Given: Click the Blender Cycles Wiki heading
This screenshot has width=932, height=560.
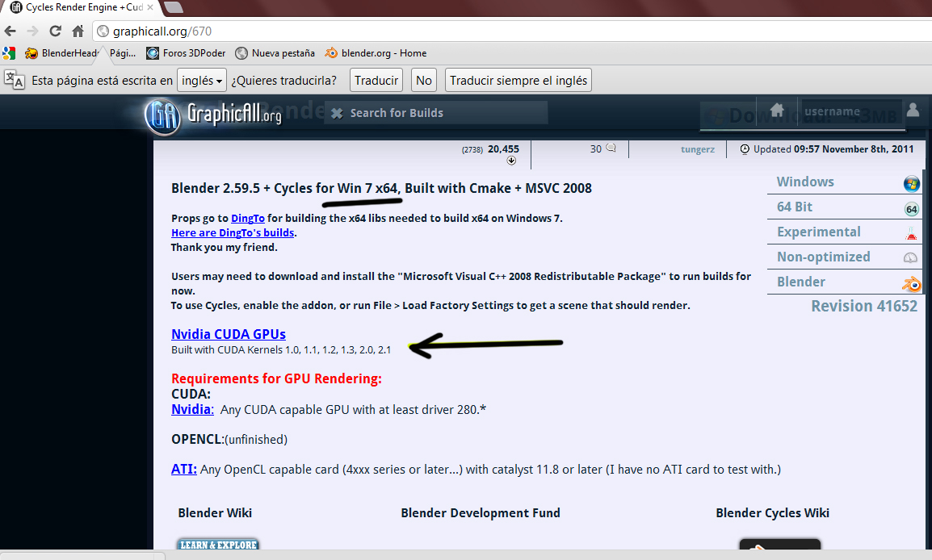Looking at the screenshot, I should [x=772, y=512].
